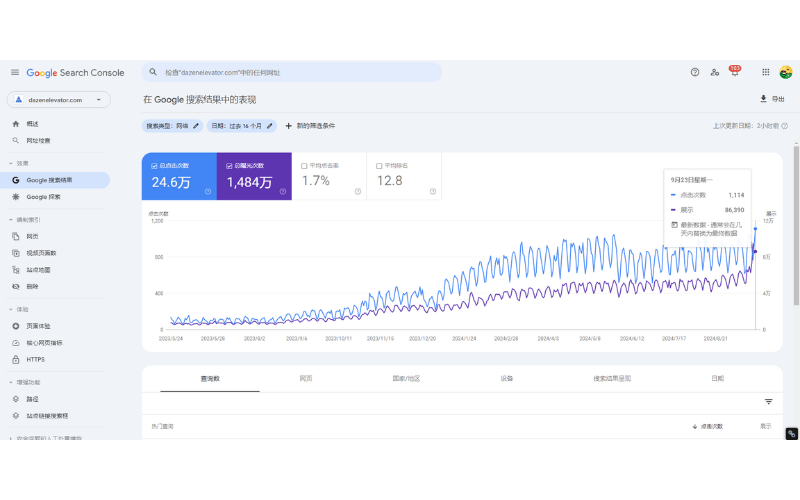Viewport: 800px width, 500px height.
Task: Add a new filter condition 新的筛选条件
Action: pyautogui.click(x=310, y=126)
